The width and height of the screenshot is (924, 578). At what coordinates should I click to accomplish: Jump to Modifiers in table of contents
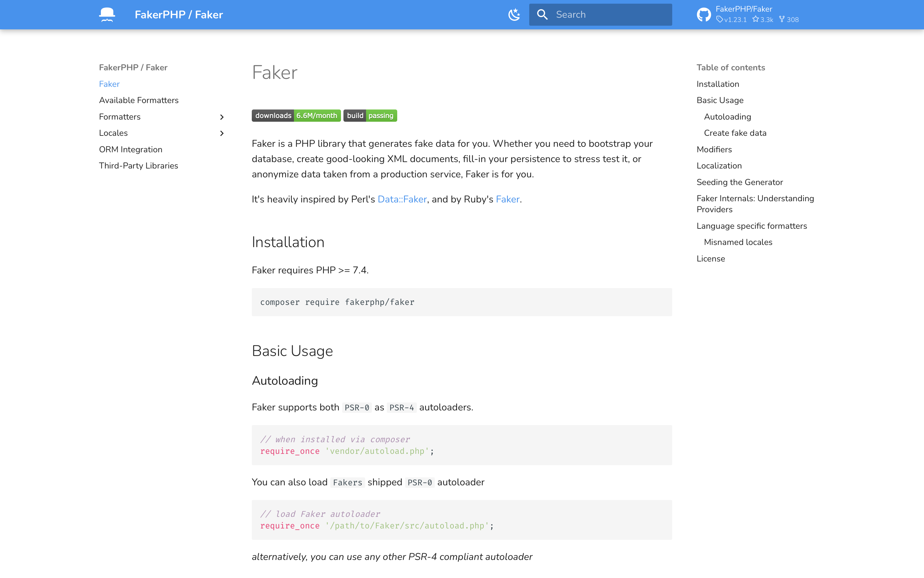[x=714, y=150]
